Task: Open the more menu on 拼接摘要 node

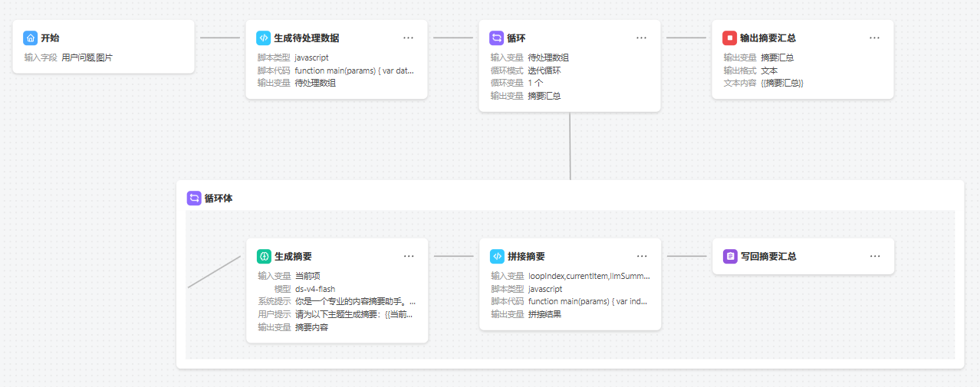Action: (x=642, y=256)
